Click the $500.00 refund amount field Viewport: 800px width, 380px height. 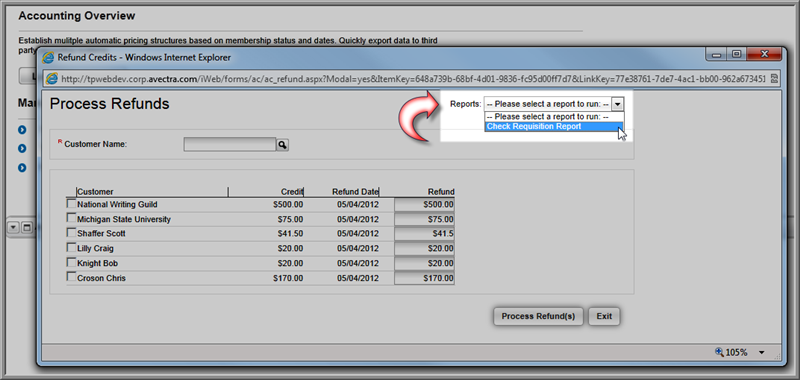pyautogui.click(x=424, y=205)
